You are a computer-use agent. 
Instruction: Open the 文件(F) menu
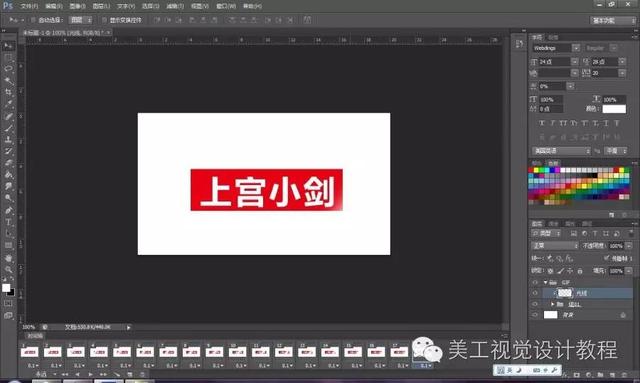[29, 6]
